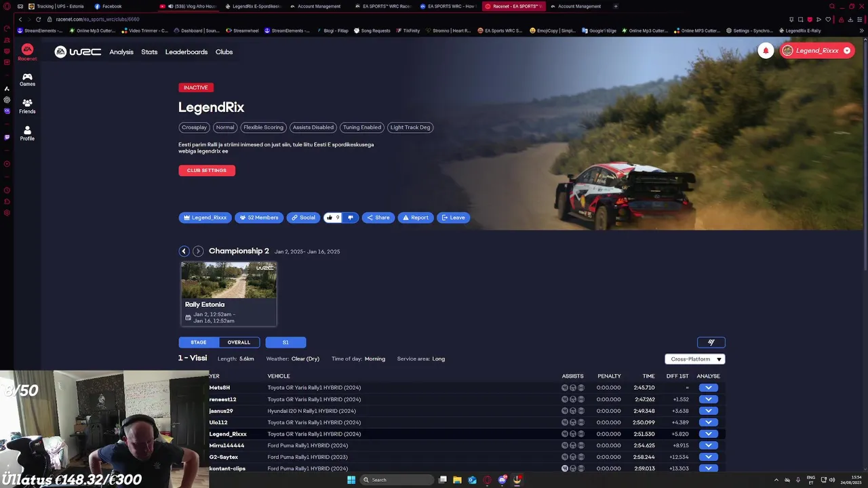The image size is (868, 488).
Task: Expand analyse for Mirru144444 row
Action: (x=708, y=445)
